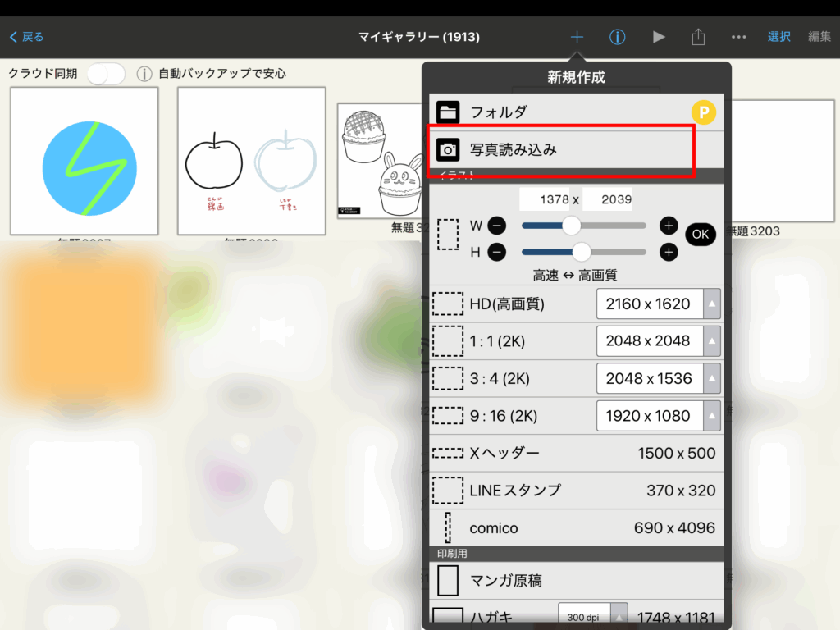Tap 戻る to go back

(x=27, y=37)
